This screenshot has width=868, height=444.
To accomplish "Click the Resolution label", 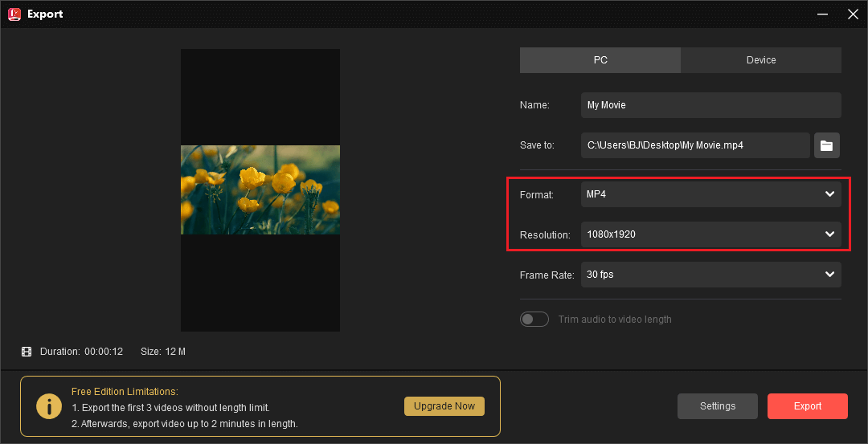I will 545,235.
